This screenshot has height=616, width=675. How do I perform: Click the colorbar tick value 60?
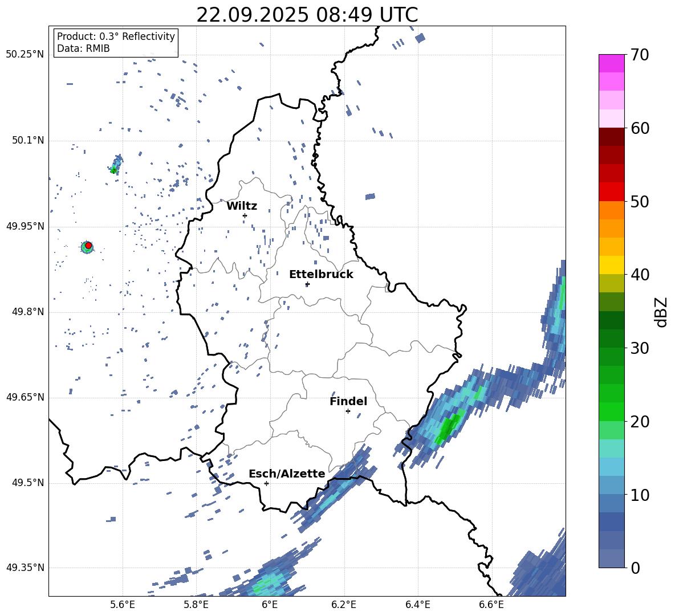tap(640, 128)
